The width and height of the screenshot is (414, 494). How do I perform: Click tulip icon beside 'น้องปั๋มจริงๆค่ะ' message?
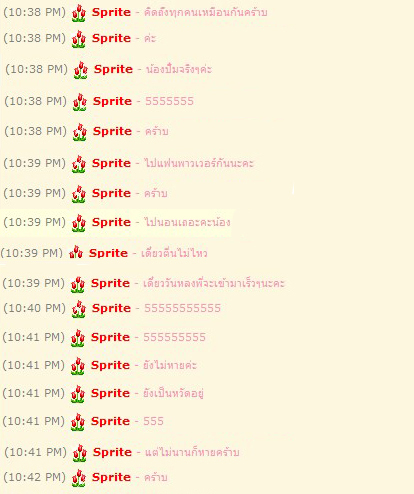click(x=81, y=70)
